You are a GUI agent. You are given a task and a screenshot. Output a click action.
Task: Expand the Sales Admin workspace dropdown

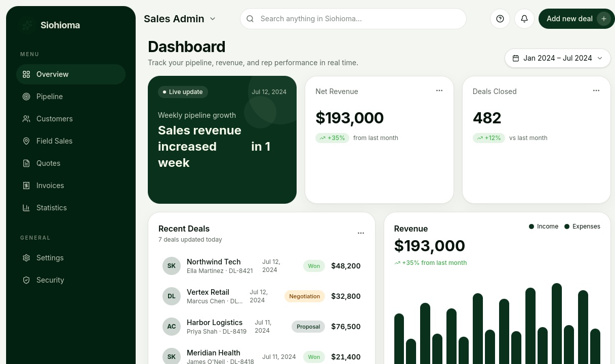[x=180, y=19]
